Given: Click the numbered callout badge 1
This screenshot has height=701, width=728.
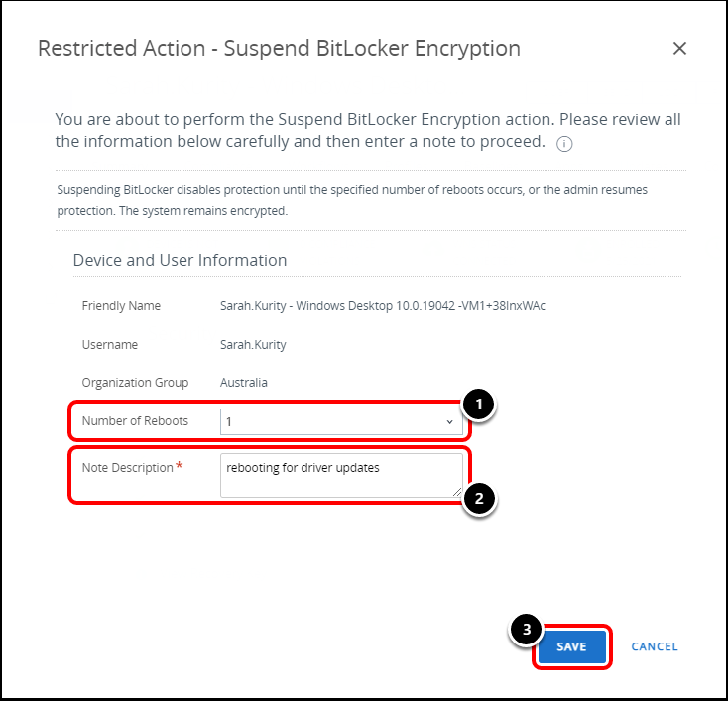Looking at the screenshot, I should tap(480, 404).
